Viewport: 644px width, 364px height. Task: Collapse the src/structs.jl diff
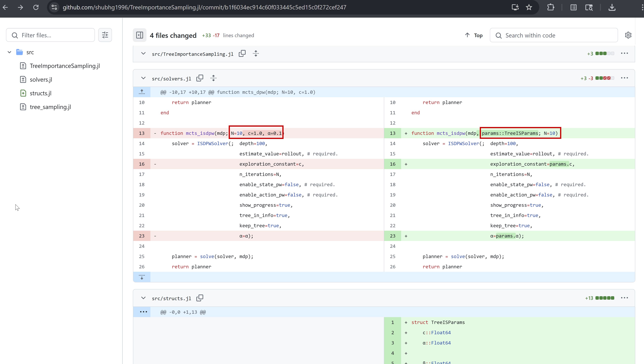tap(143, 298)
